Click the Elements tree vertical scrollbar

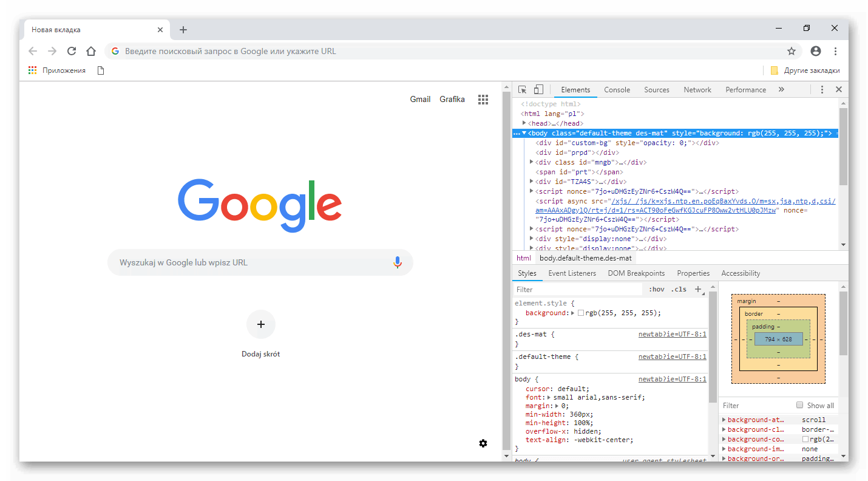point(843,146)
